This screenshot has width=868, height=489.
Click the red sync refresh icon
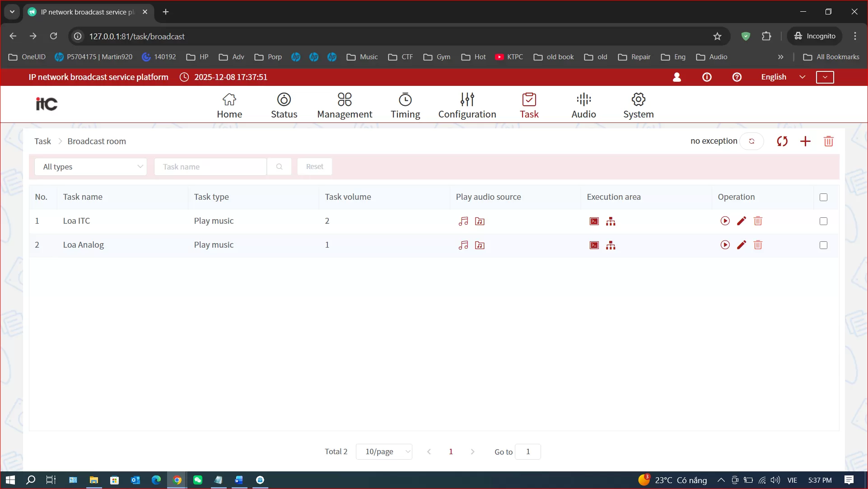(x=782, y=141)
